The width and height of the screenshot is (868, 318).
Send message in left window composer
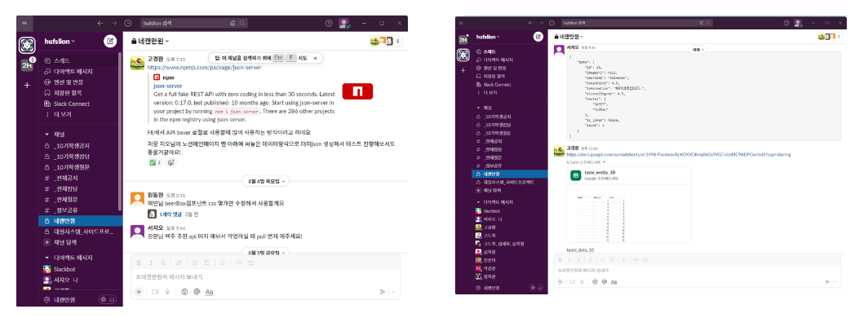(x=383, y=291)
